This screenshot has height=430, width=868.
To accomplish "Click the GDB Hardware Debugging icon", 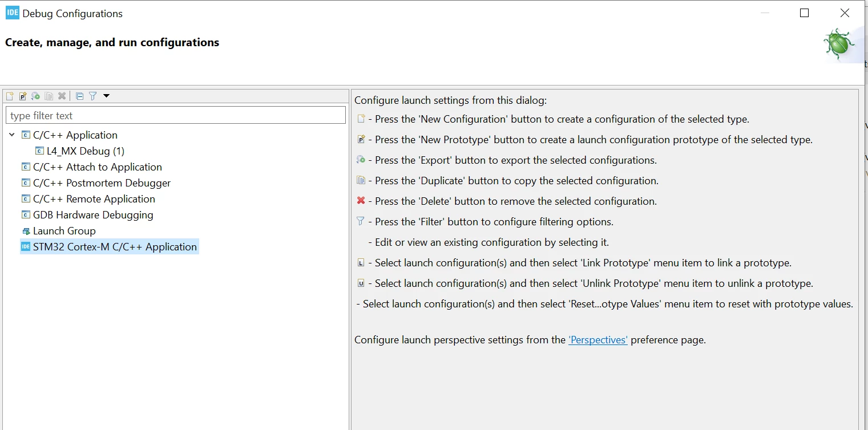I will pos(26,215).
